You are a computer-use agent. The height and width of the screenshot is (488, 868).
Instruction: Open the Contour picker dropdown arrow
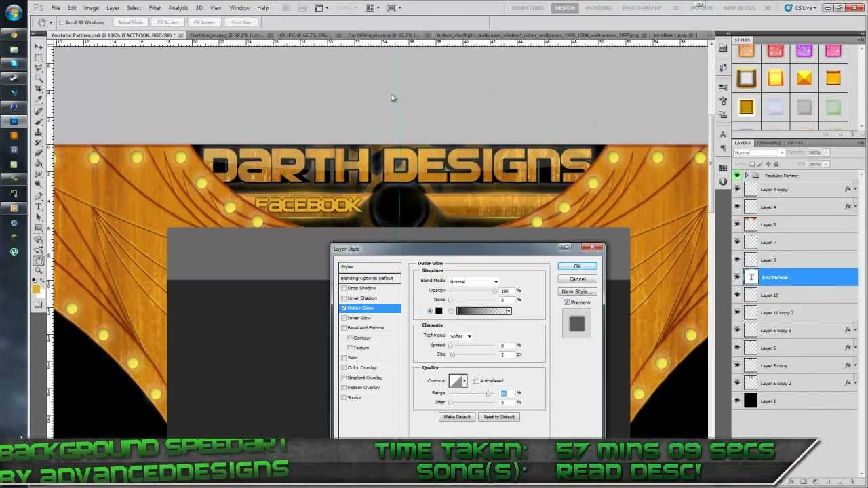pyautogui.click(x=464, y=381)
